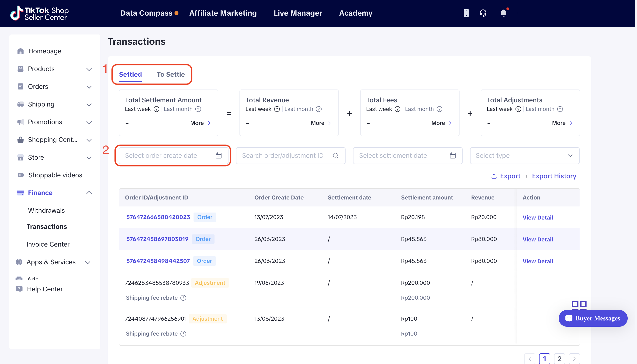Screen dimensions: 637x364
Task: Click Last week help icon under Total Revenue
Action: point(277,109)
